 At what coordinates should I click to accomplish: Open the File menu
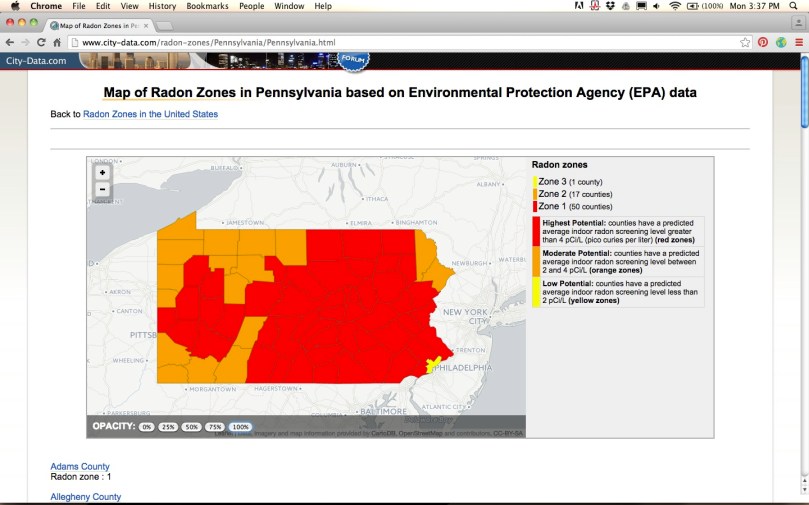79,6
